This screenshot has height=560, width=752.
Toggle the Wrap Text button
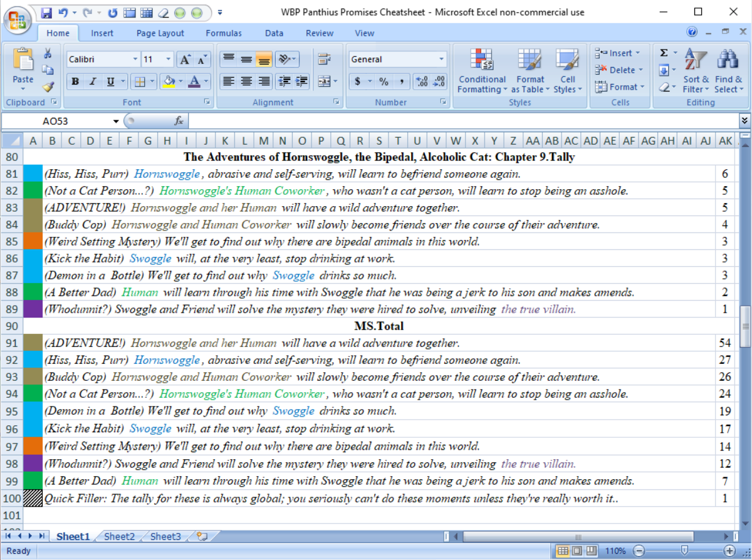324,60
